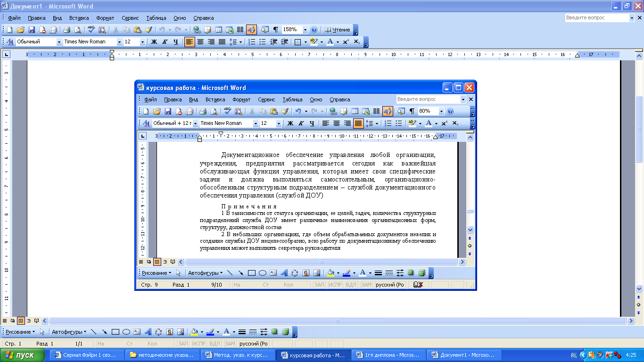Toggle Drawing toolbar button in Документ1 top toolbar
The height and width of the screenshot is (362, 644).
pos(251,30)
